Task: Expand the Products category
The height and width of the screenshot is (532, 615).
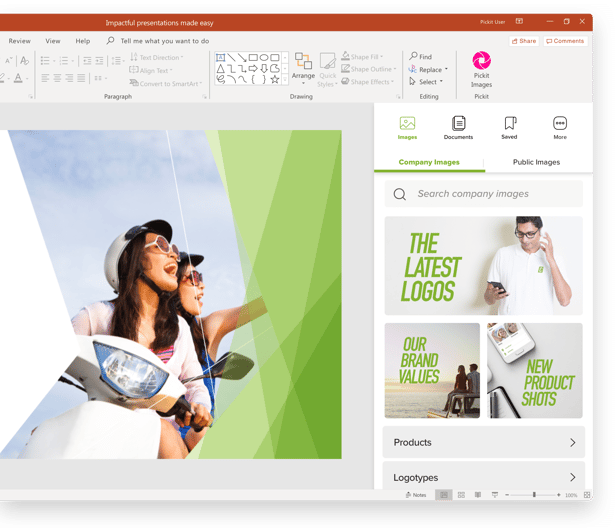Action: click(x=483, y=442)
